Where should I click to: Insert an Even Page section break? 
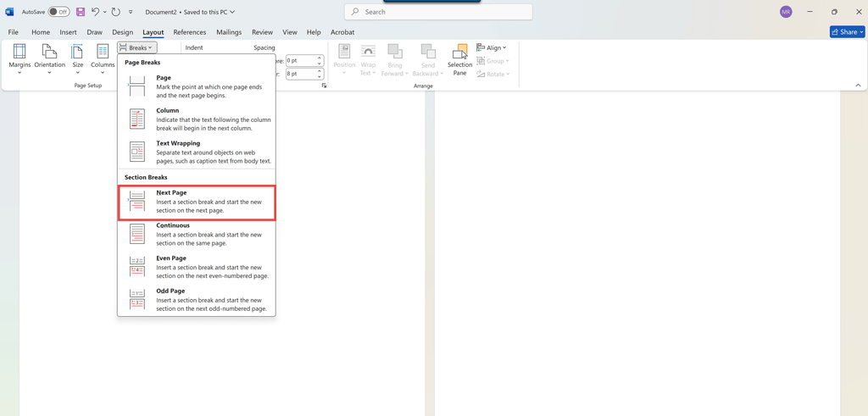click(197, 267)
